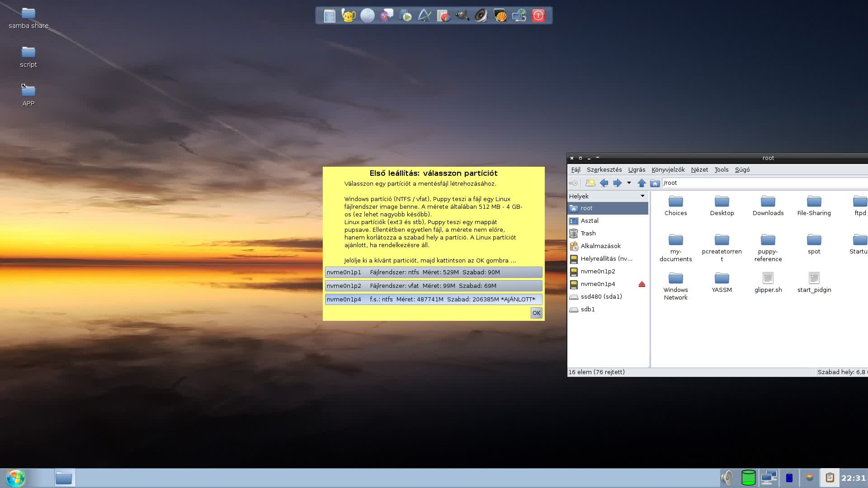Select the File-Sharing folder

pos(814,206)
